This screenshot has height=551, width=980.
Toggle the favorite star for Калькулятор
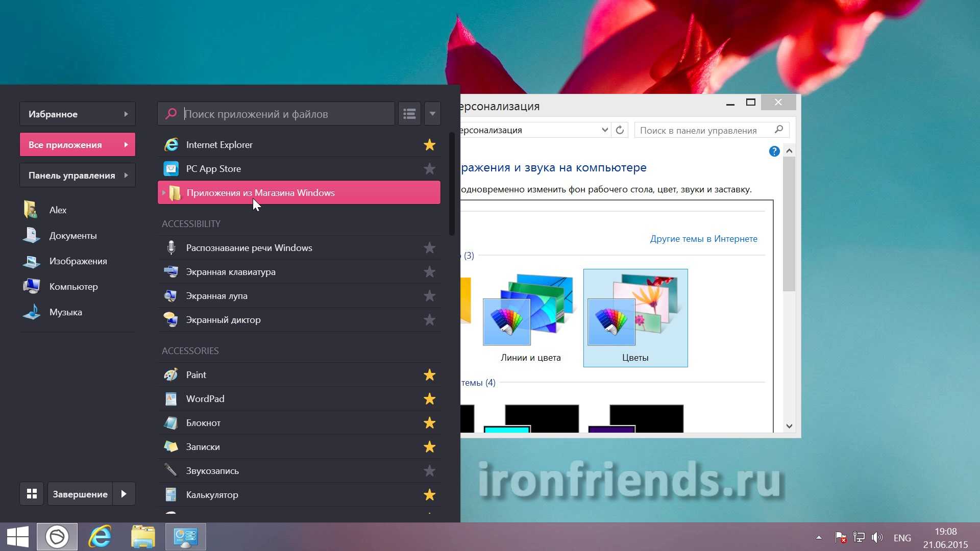point(430,495)
